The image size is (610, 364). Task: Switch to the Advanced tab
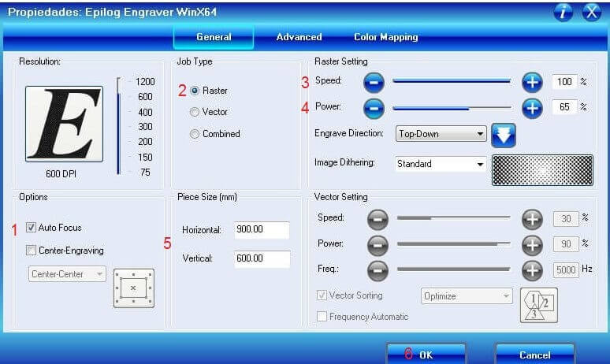coord(299,37)
